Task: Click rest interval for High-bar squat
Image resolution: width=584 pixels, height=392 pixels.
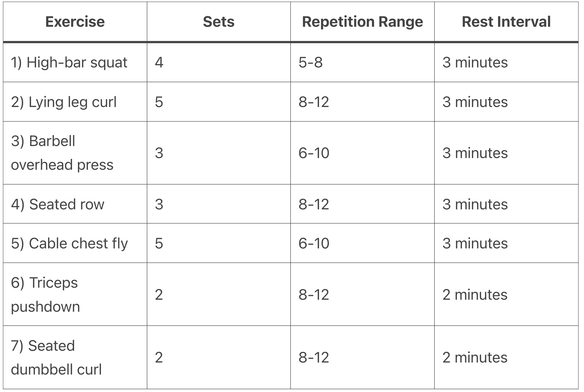Action: pos(506,63)
